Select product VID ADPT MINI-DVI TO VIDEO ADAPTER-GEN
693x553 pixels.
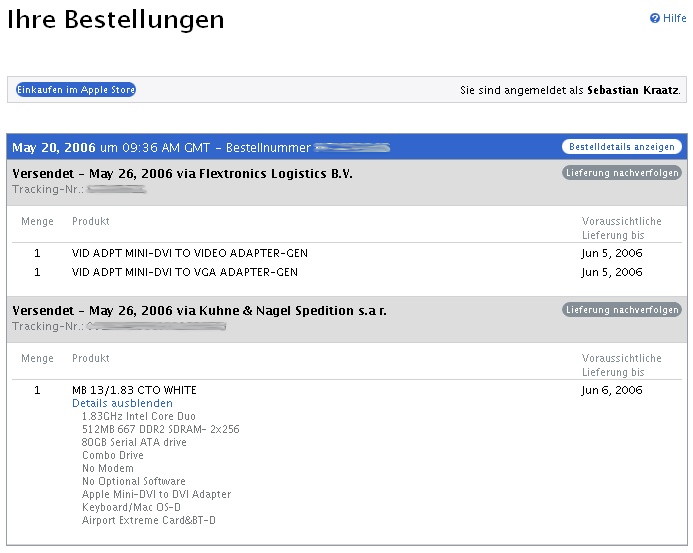tap(190, 253)
